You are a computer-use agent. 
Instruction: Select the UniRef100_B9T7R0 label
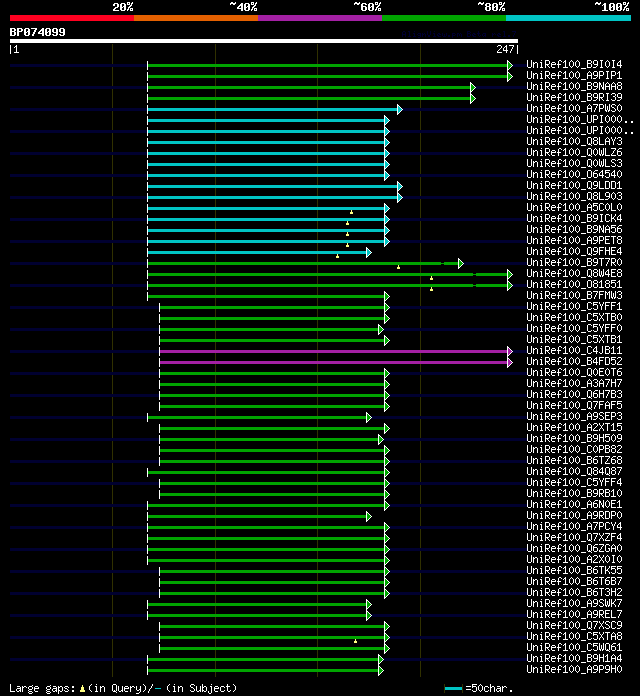point(574,262)
